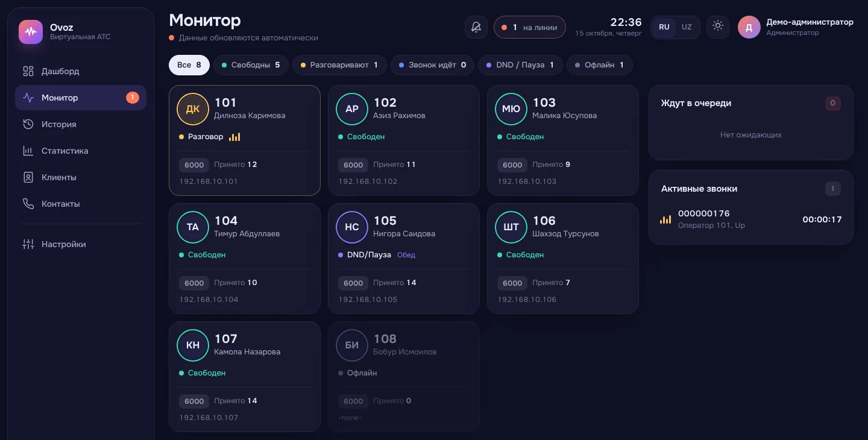
Task: Toggle the light theme sun icon
Action: (x=718, y=27)
